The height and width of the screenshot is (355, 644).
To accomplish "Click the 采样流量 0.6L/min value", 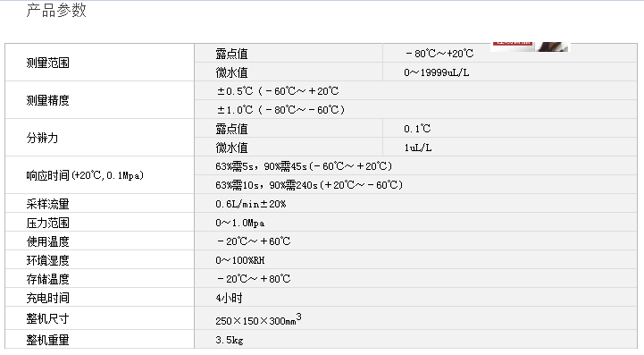I will point(250,204).
